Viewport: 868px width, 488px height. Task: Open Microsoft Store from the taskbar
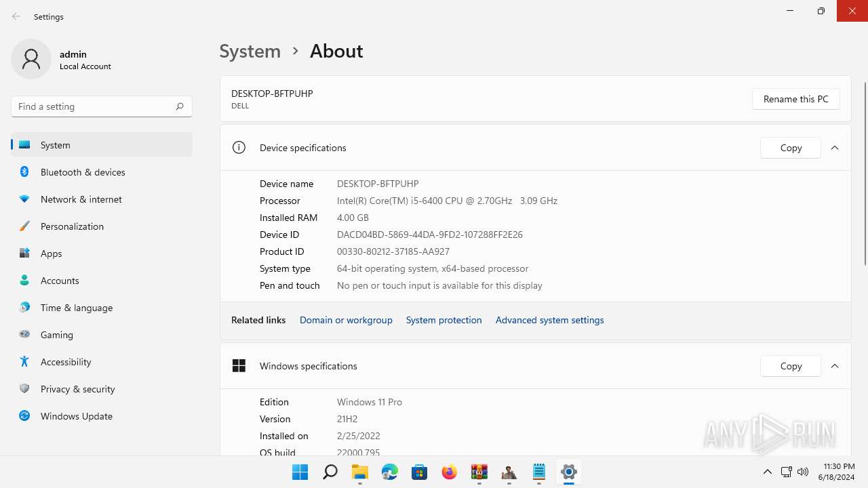point(420,472)
